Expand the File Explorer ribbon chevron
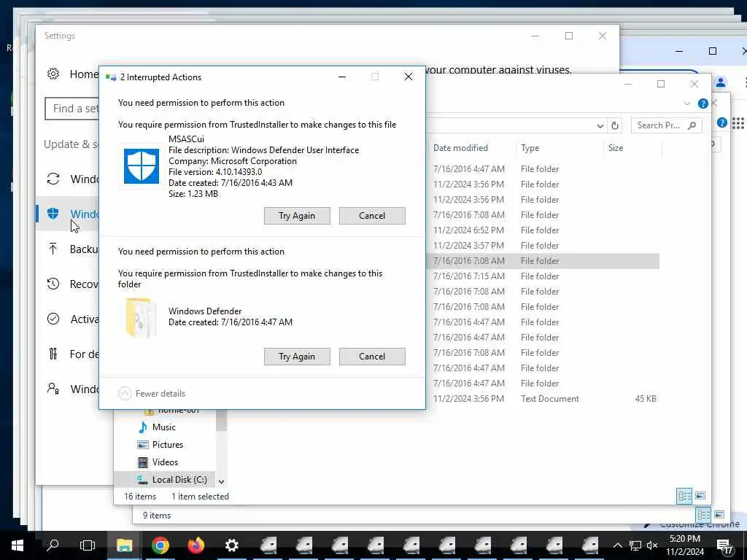 click(x=686, y=104)
